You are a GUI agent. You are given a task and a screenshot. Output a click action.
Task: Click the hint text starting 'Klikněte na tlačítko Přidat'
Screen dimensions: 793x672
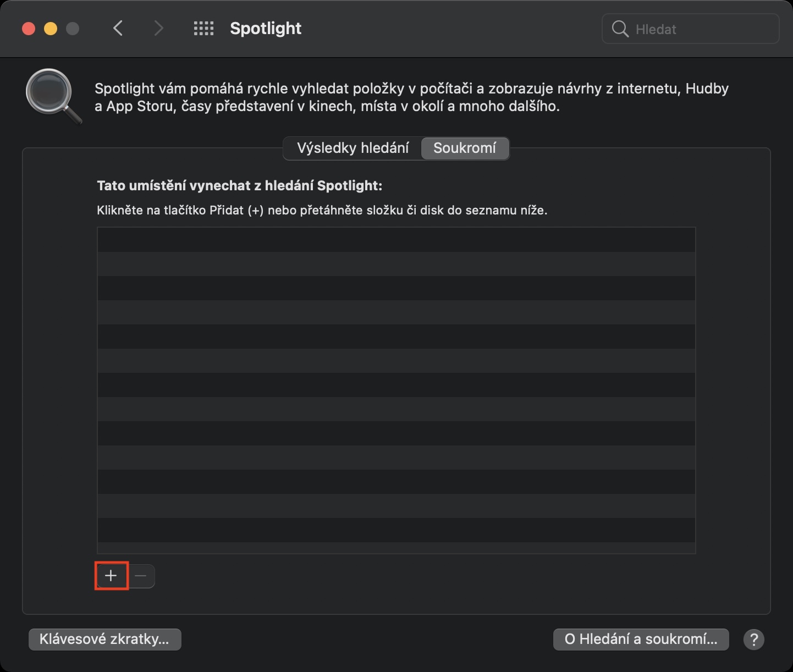click(x=322, y=210)
